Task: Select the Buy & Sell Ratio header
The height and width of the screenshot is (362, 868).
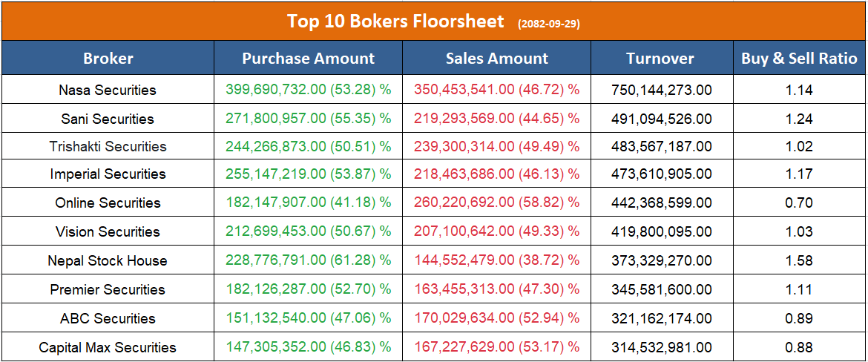Action: 799,59
